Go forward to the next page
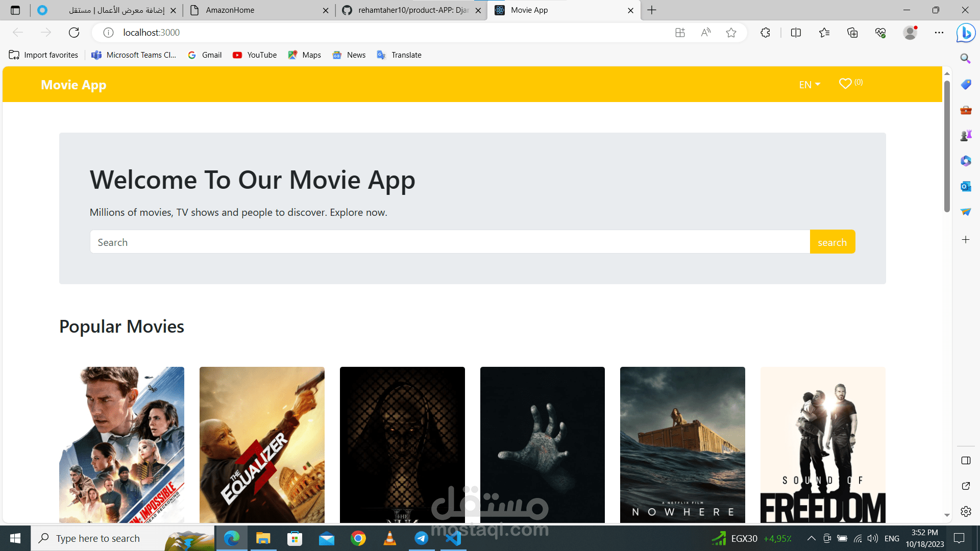 click(46, 33)
